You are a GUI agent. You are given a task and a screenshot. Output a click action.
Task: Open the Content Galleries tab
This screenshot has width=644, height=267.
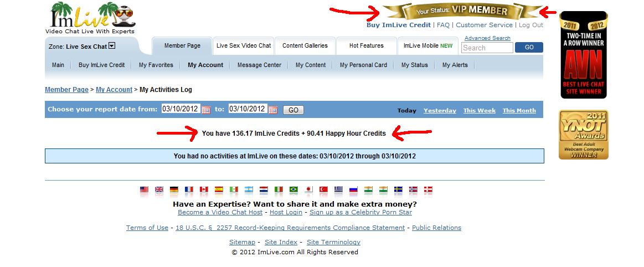pos(305,45)
